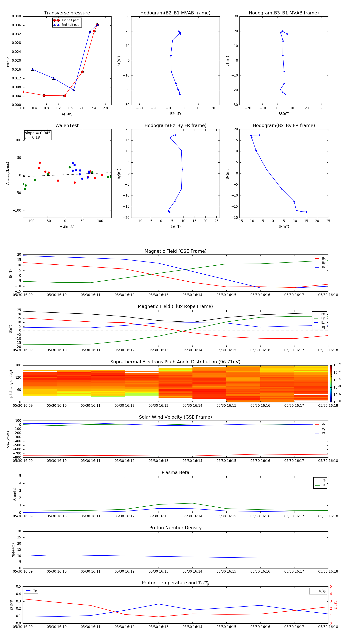Click the 'Proton Temperature and Te/Tp' title
The height and width of the screenshot is (644, 351).
175,583
